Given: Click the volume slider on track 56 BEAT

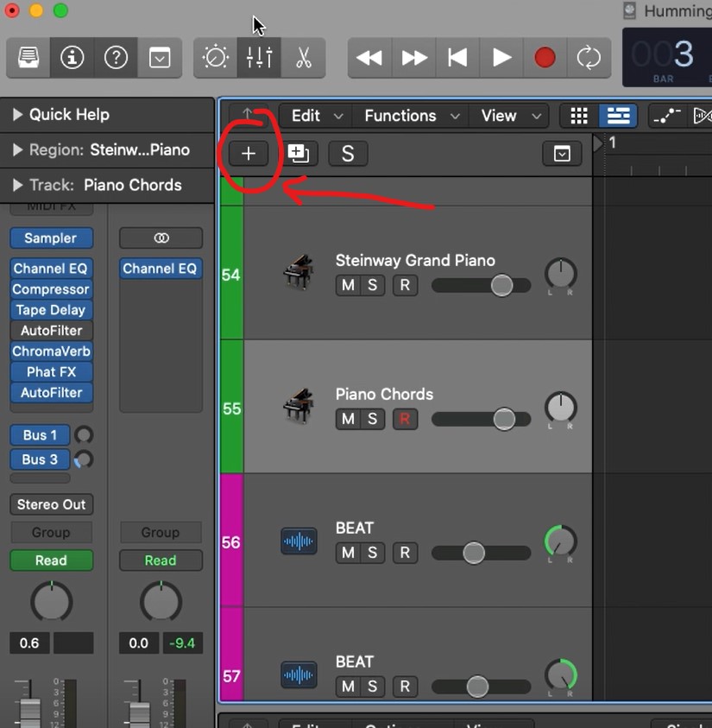Looking at the screenshot, I should (x=474, y=553).
